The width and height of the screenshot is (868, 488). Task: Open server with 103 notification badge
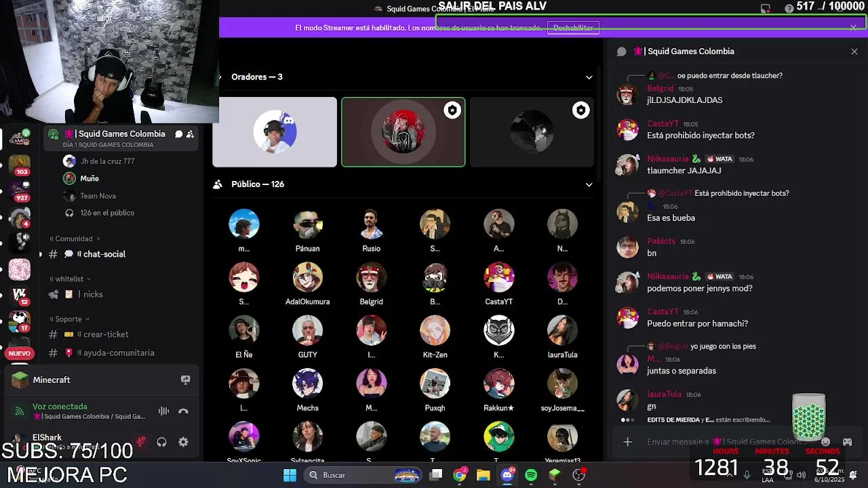(x=20, y=165)
